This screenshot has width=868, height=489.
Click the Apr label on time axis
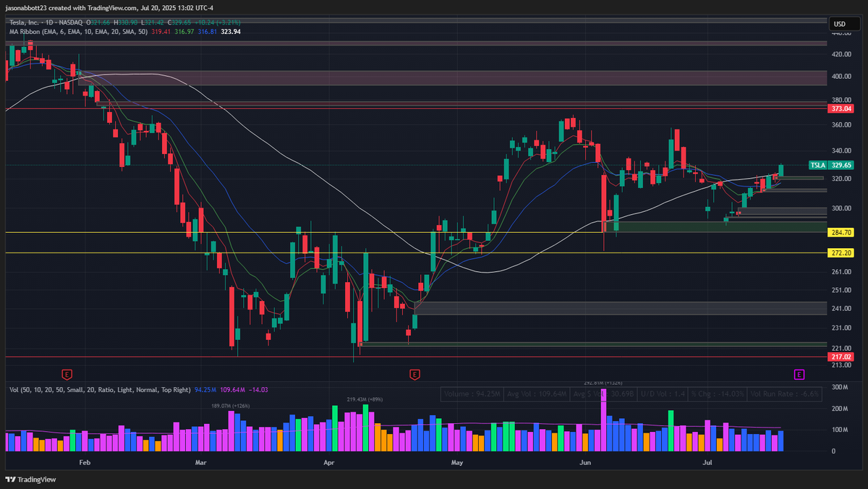pos(329,461)
